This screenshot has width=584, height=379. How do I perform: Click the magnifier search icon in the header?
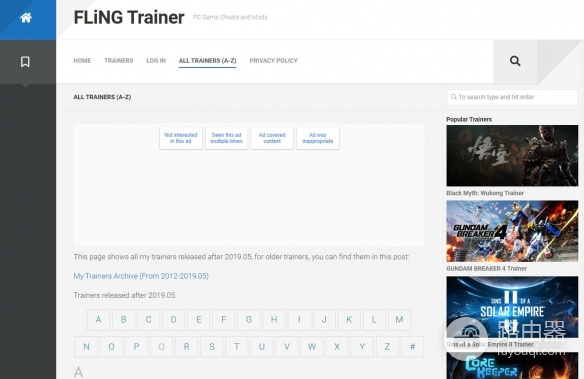[x=515, y=61]
